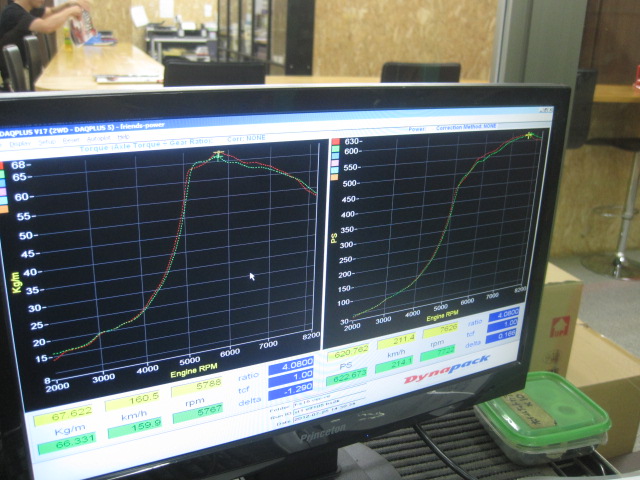The width and height of the screenshot is (640, 480).
Task: Select the cyan run swatch on power graph
Action: pyautogui.click(x=335, y=170)
